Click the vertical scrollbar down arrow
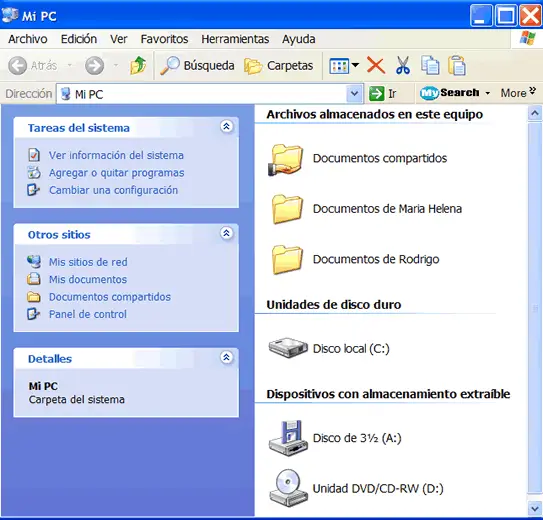Viewport: 543px width, 520px height. [x=535, y=508]
